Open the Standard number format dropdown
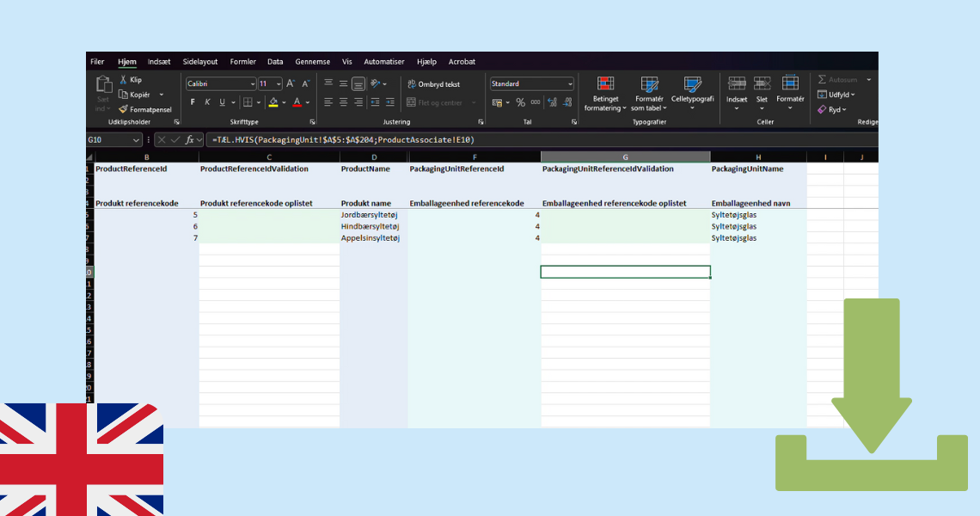980x516 pixels. coord(570,83)
